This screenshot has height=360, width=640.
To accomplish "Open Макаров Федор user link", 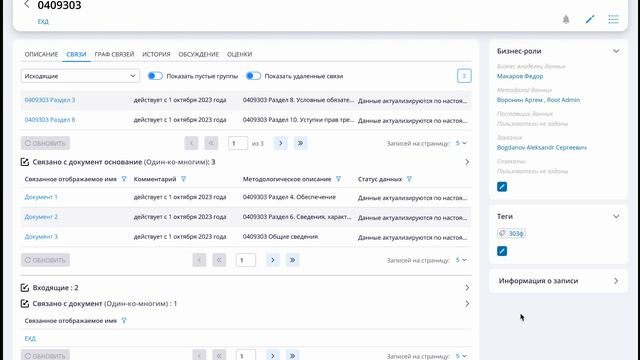I will (x=520, y=76).
